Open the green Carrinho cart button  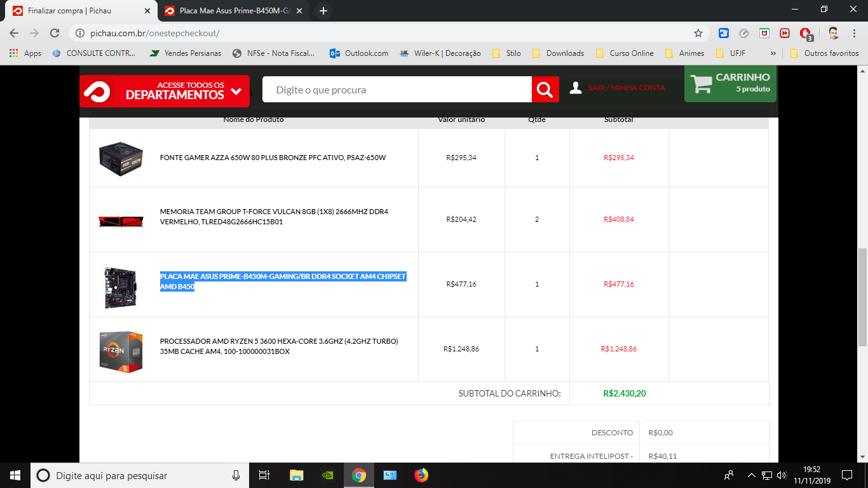(x=730, y=83)
